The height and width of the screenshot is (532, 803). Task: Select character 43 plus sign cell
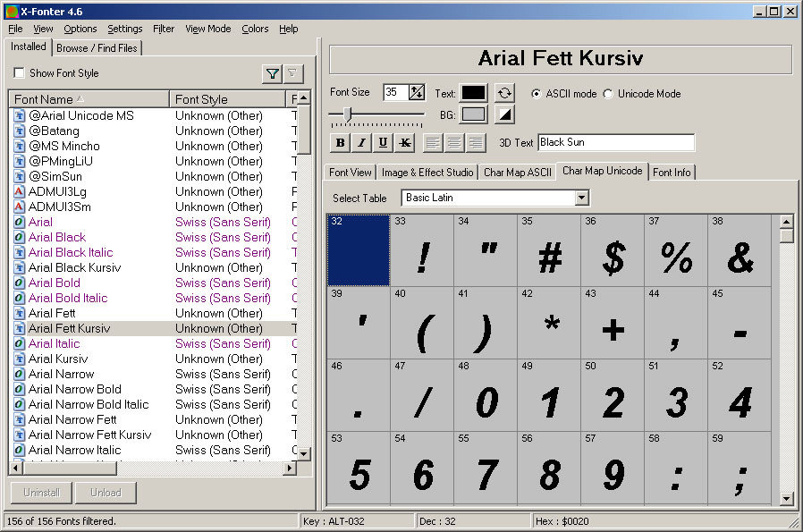pos(613,323)
